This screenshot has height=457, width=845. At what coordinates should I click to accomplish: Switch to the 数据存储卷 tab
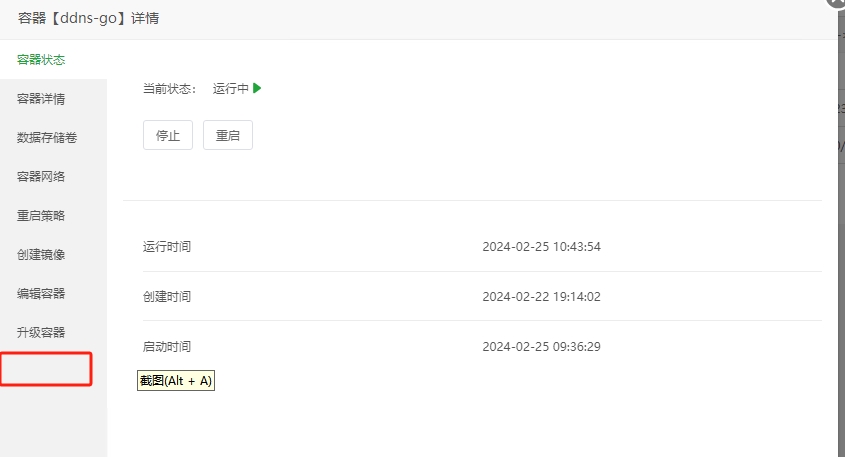(47, 137)
